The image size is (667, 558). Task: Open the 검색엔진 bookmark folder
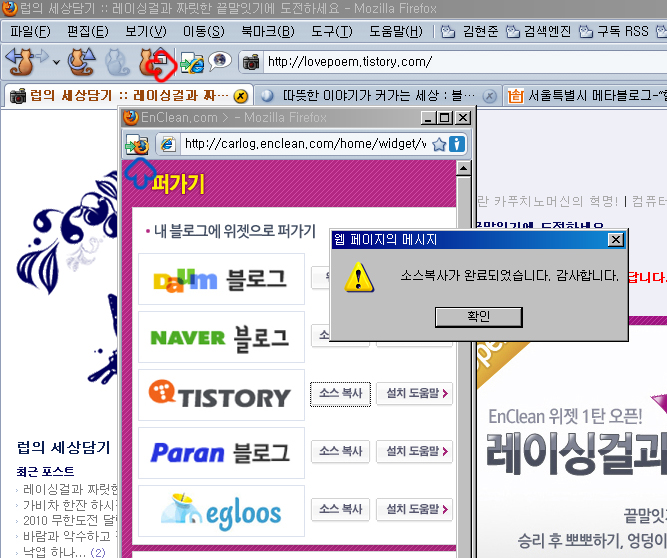[x=539, y=31]
